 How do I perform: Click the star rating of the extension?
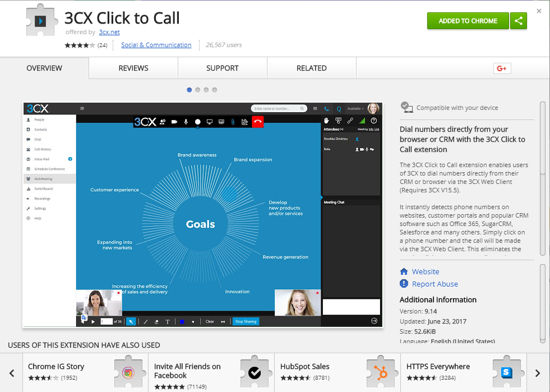pos(80,45)
